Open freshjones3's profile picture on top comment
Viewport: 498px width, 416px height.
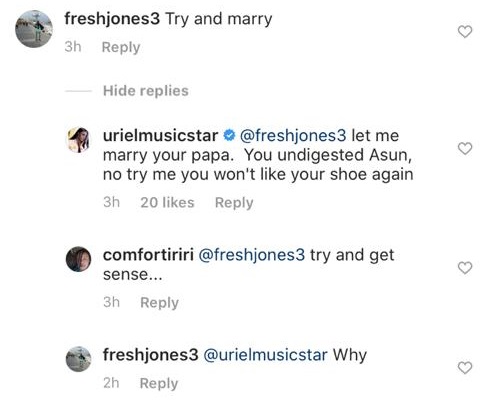click(x=34, y=29)
